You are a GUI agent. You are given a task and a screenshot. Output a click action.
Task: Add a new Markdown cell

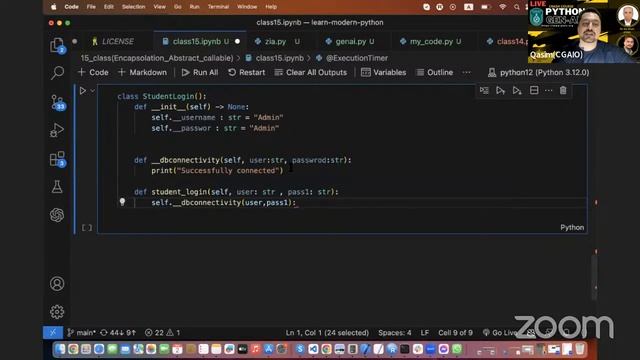(142, 72)
